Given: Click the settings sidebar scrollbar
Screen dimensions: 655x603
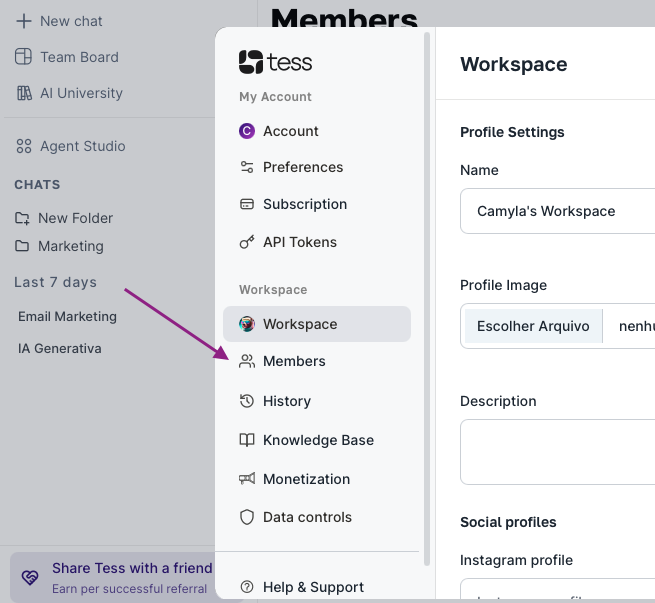Looking at the screenshot, I should [427, 299].
